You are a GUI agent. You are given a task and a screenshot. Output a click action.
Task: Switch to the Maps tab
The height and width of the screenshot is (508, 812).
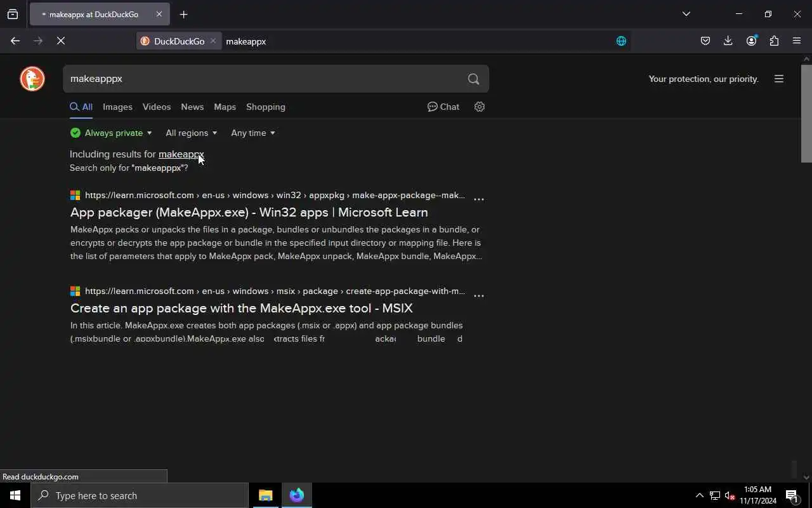click(225, 107)
